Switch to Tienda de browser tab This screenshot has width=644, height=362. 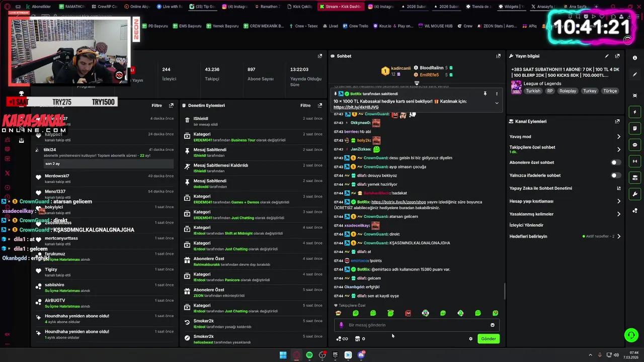click(x=479, y=7)
